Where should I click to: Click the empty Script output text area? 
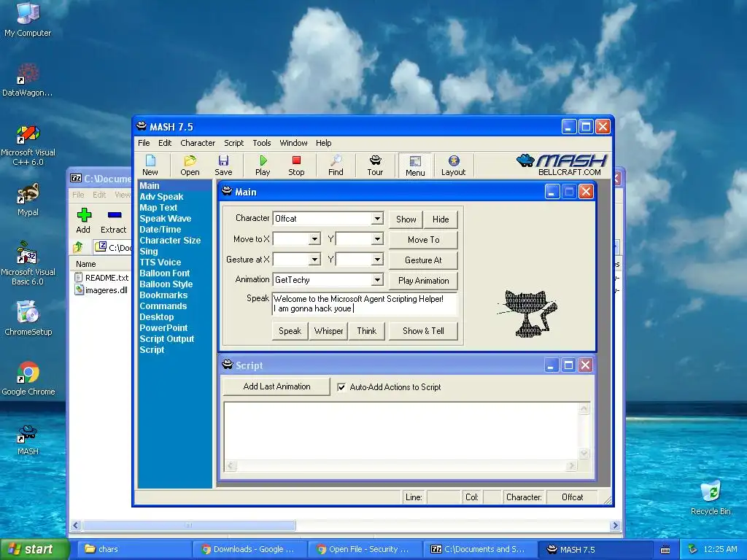click(x=402, y=432)
